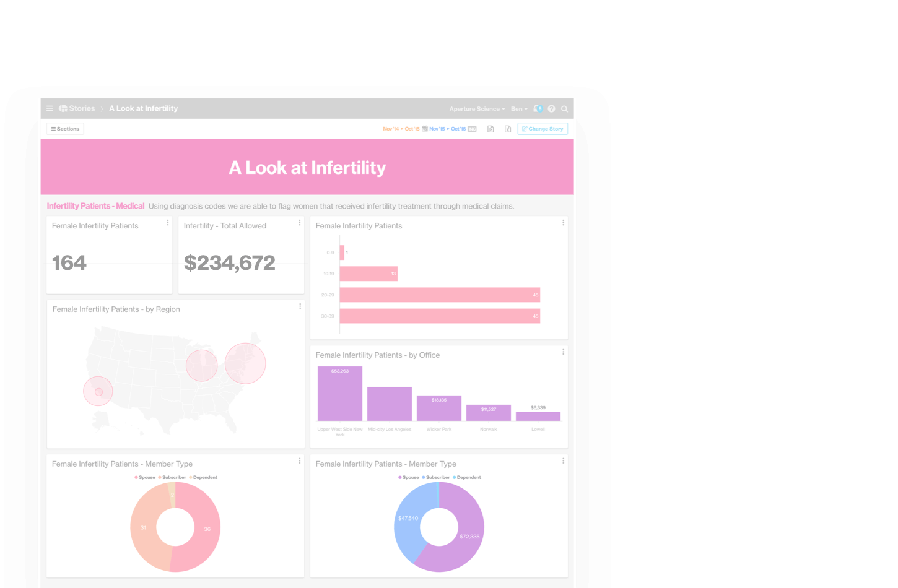Open search from the top bar
898x588 pixels.
click(x=564, y=108)
